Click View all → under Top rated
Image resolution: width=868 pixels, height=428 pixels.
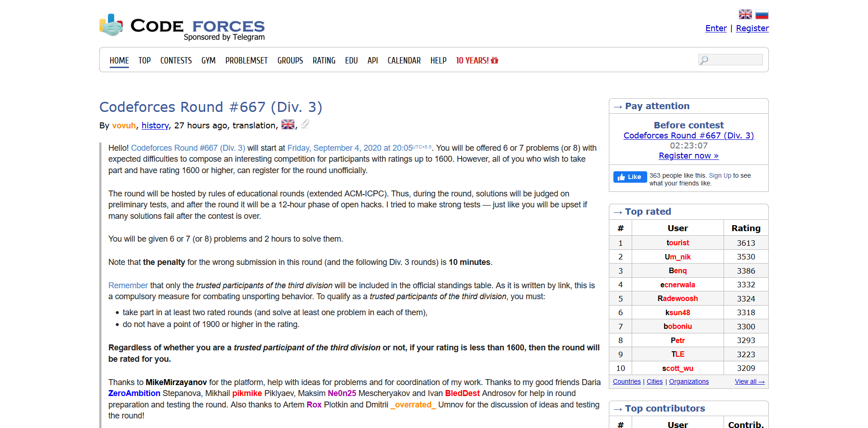pyautogui.click(x=749, y=382)
